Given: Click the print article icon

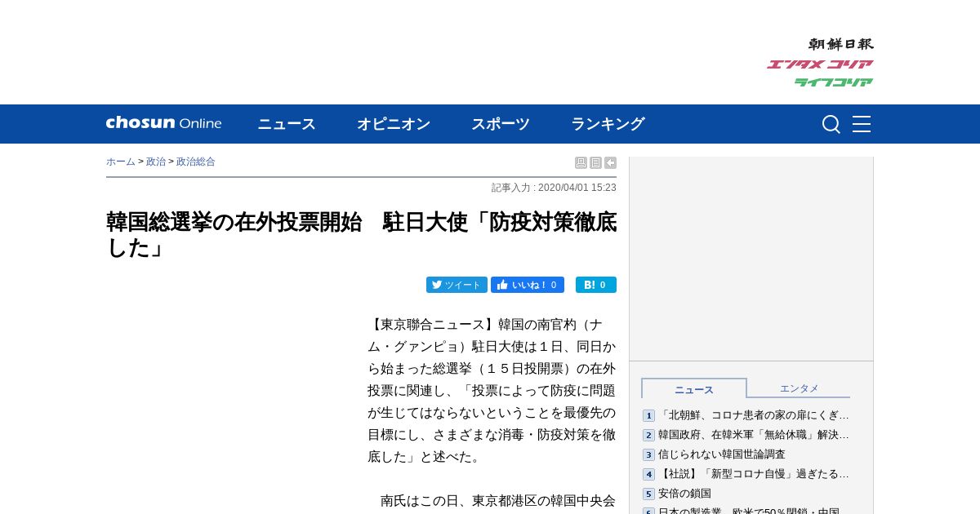Looking at the screenshot, I should (x=581, y=163).
